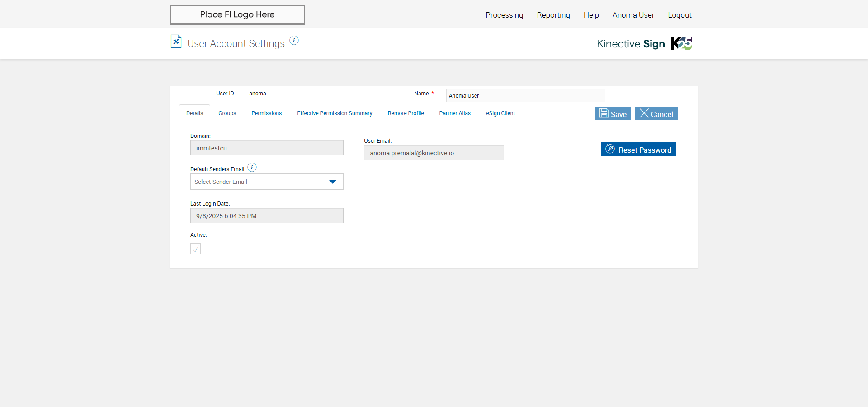Image resolution: width=868 pixels, height=407 pixels.
Task: Open the Effective Permission Summary tab
Action: [335, 113]
